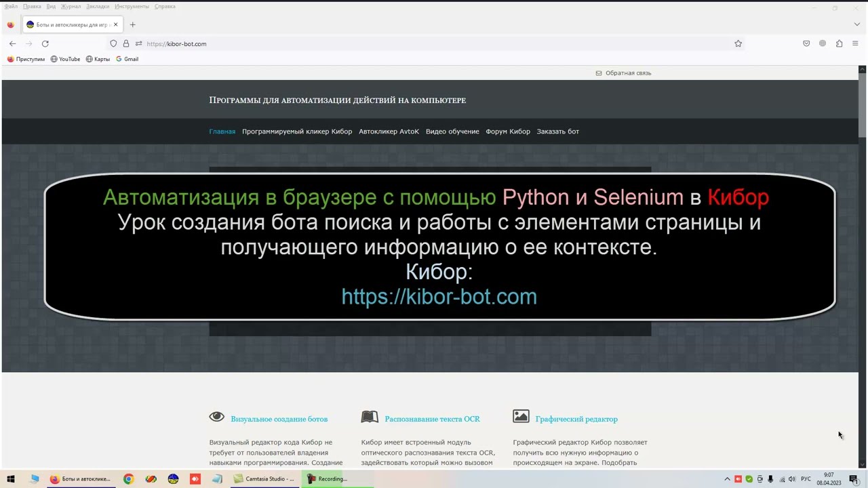Click the Meet Now camera tray icon
The height and width of the screenshot is (488, 868).
click(x=760, y=479)
